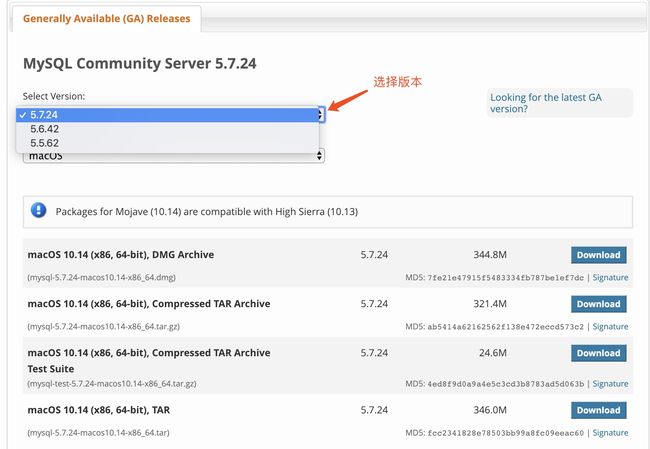This screenshot has height=449, width=650.
Task: Click filename mysql-5.7.24-macos10.14-x86_64.dmg
Action: [x=102, y=277]
